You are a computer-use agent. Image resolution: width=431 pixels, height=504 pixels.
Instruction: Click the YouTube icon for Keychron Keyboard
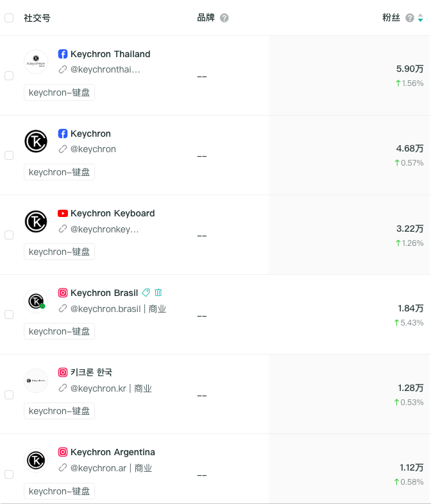[x=63, y=213]
